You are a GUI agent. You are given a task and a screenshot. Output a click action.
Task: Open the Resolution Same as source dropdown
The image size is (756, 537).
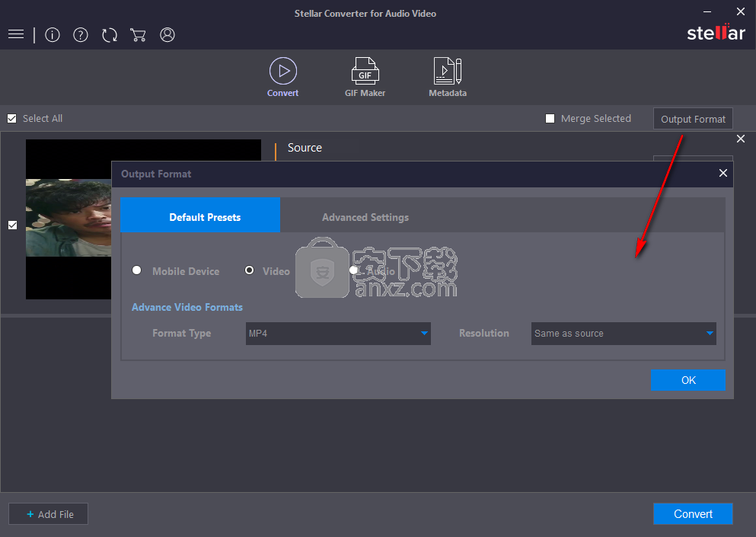coord(624,334)
